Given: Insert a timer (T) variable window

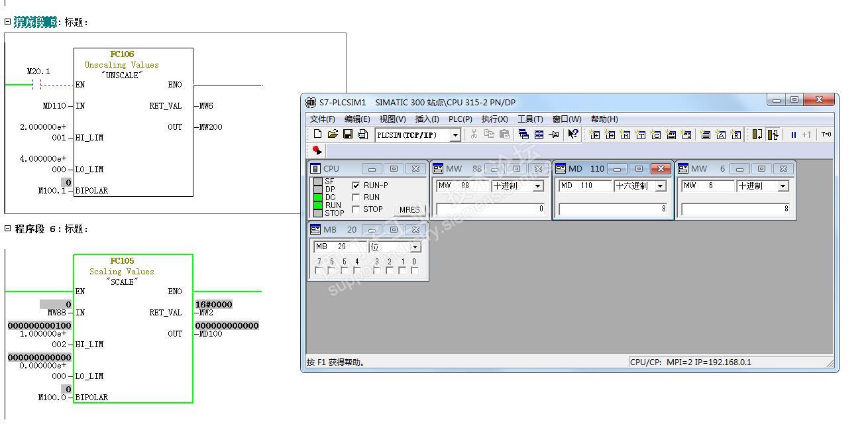Looking at the screenshot, I should 641,135.
